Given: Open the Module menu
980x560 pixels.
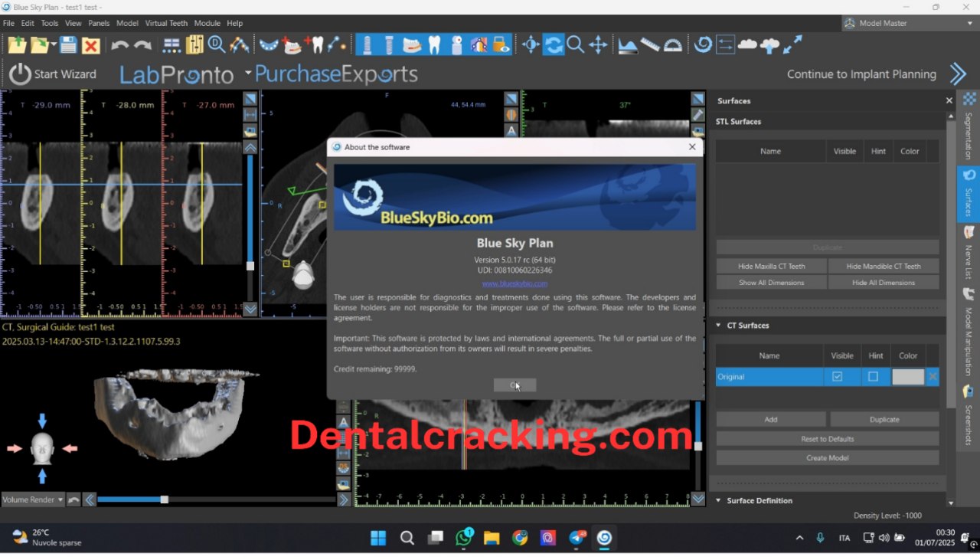Looking at the screenshot, I should pyautogui.click(x=207, y=23).
